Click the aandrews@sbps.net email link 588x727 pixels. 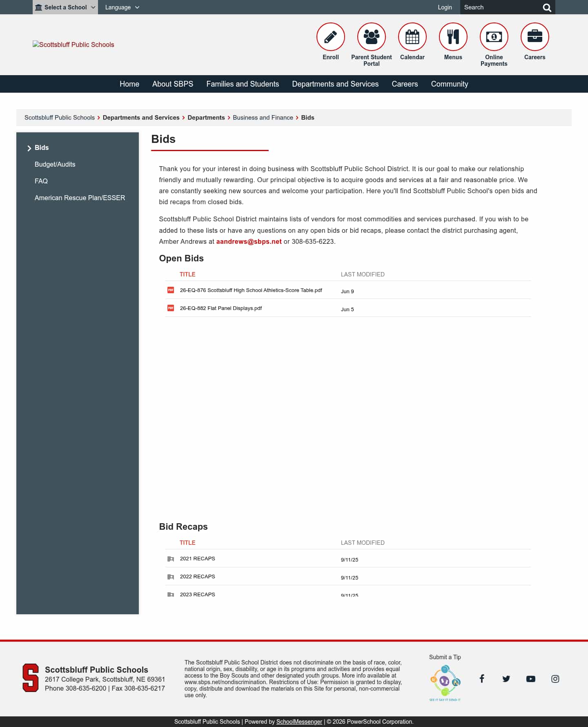point(249,241)
